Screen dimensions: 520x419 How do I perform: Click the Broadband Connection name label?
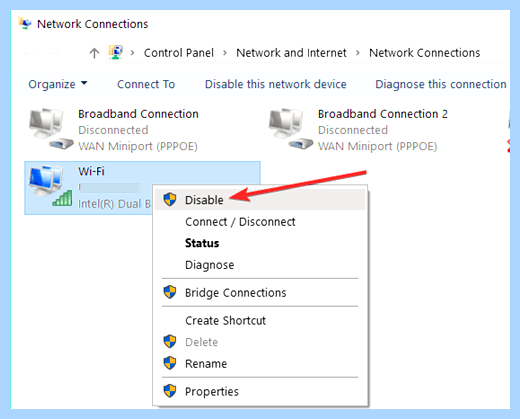point(138,114)
